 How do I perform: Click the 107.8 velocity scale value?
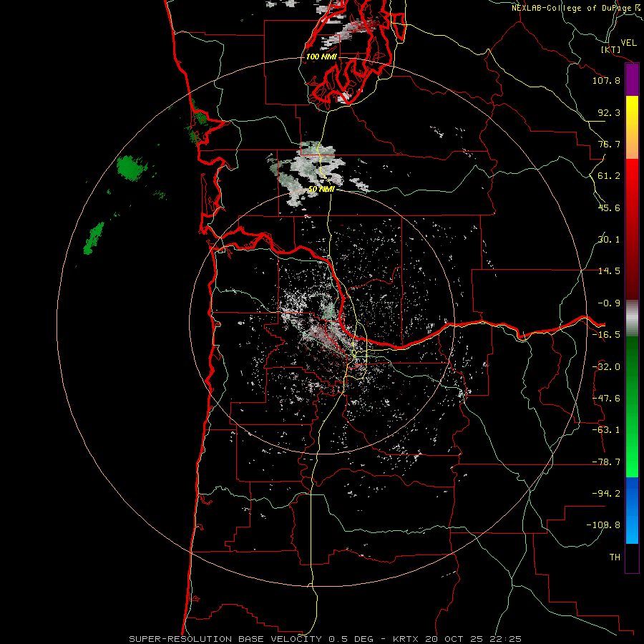click(606, 80)
